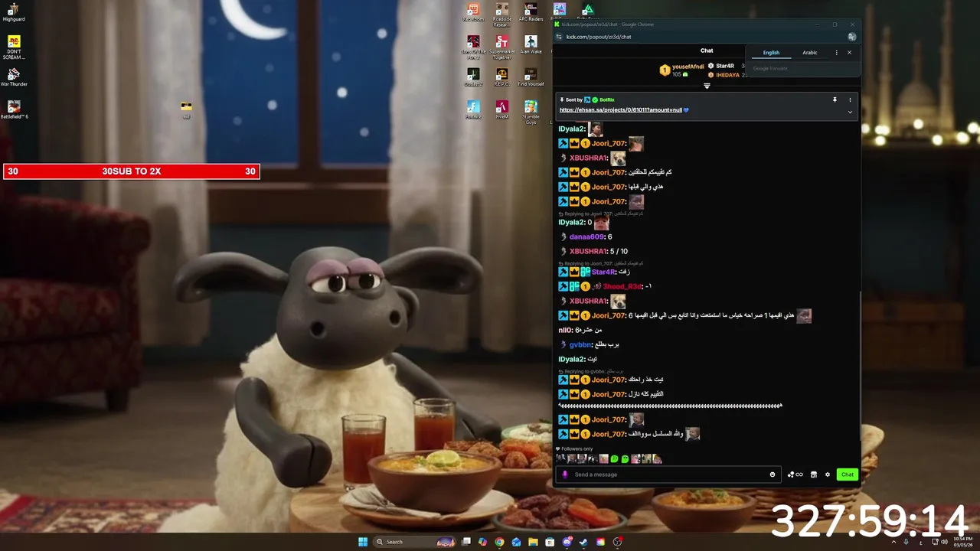Click the Star4R name in leaderboard
The height and width of the screenshot is (551, 980).
725,66
